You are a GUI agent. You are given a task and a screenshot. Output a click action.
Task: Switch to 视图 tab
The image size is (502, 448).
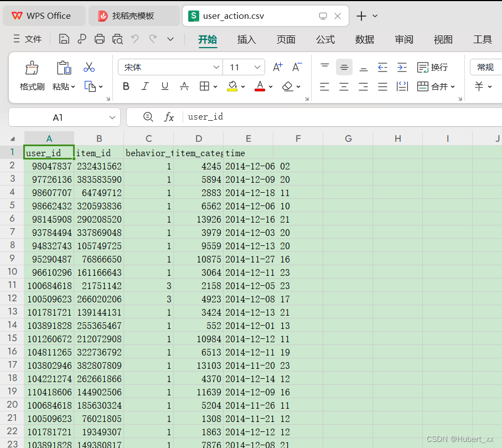click(443, 39)
